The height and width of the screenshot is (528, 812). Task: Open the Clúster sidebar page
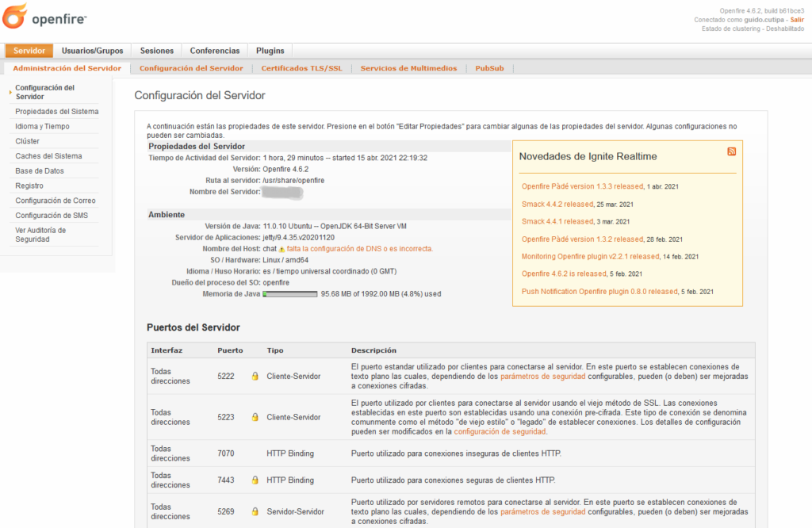tap(27, 141)
